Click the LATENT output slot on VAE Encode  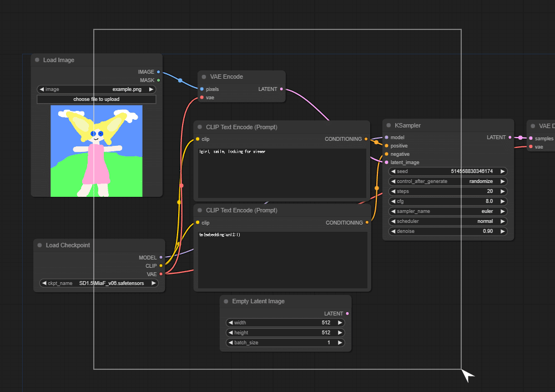pyautogui.click(x=281, y=89)
